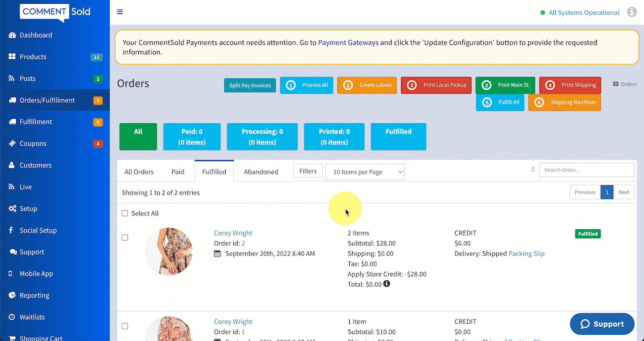This screenshot has height=341, width=644.
Task: Open the 10 Items per Page dropdown
Action: click(x=364, y=172)
